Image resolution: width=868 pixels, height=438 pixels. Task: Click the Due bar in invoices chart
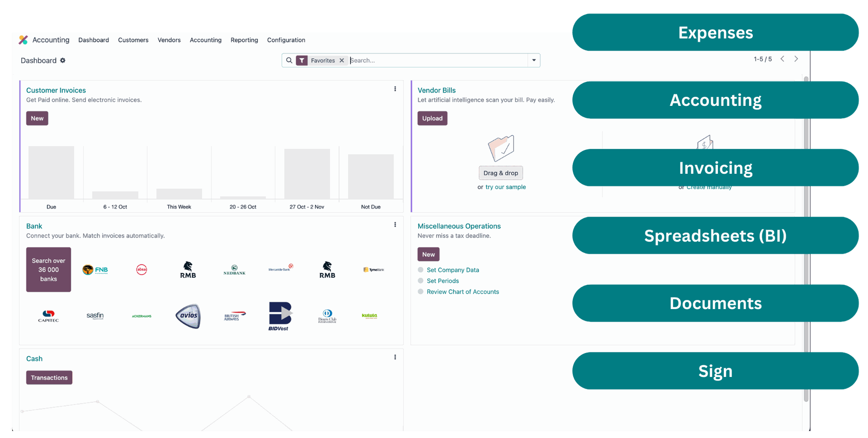pyautogui.click(x=51, y=172)
